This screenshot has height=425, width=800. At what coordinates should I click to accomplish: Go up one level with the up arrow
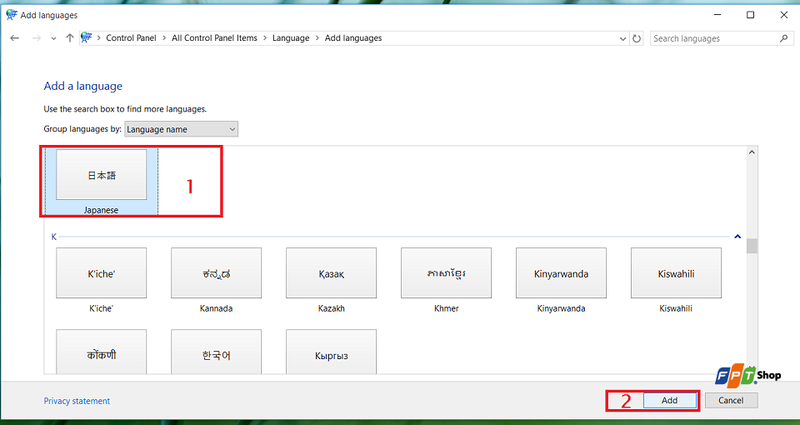pyautogui.click(x=70, y=38)
